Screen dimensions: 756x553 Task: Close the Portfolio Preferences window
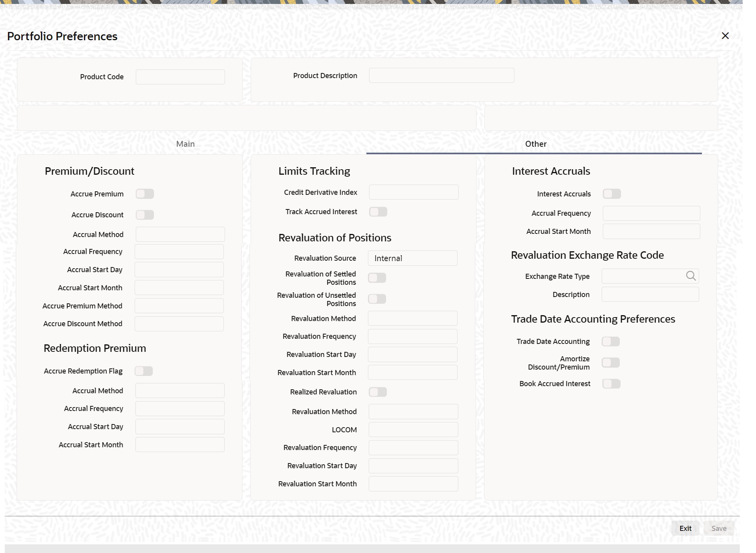(x=725, y=35)
